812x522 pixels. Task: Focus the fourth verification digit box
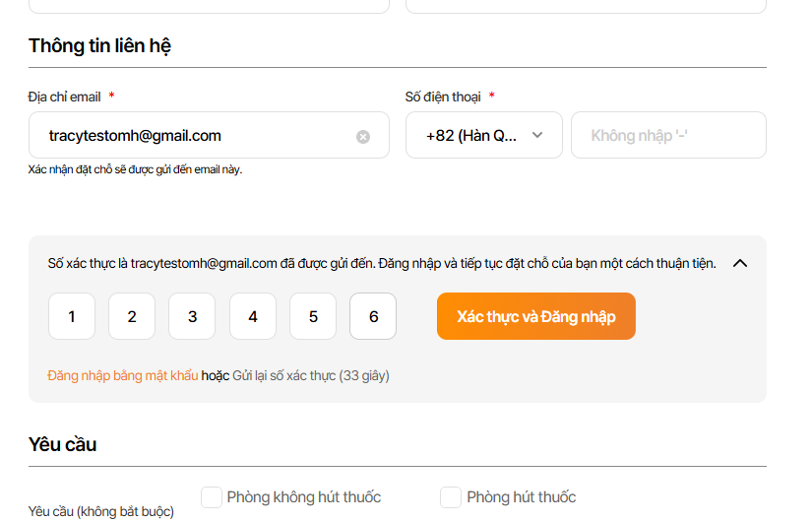253,317
